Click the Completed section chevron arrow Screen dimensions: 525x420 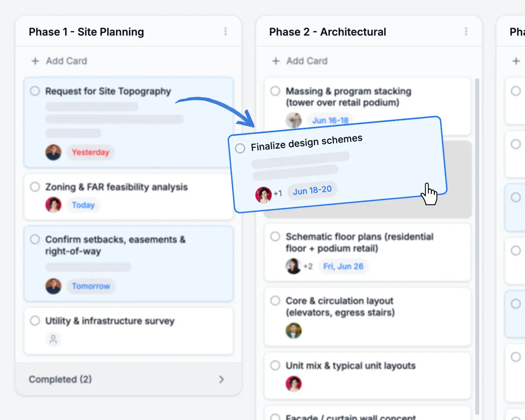coord(221,379)
